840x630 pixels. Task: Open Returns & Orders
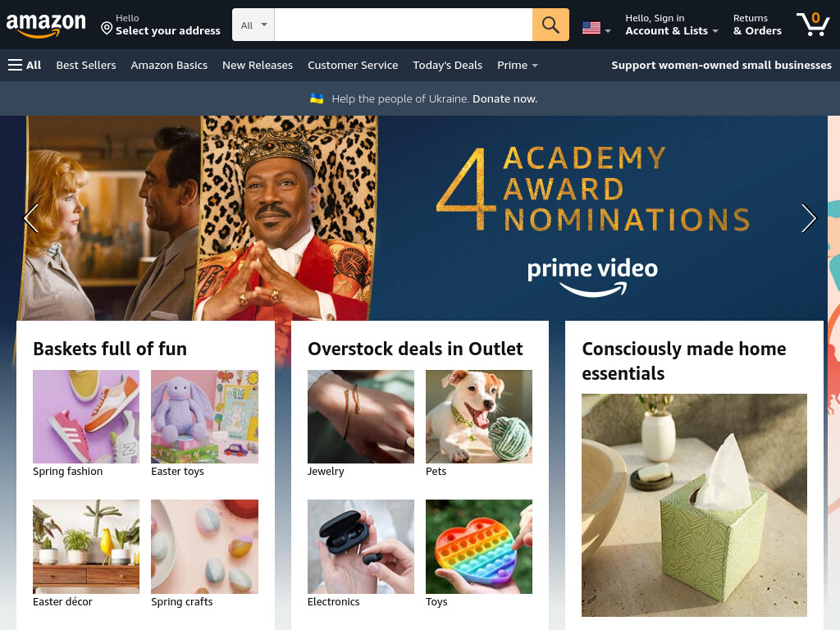click(757, 25)
